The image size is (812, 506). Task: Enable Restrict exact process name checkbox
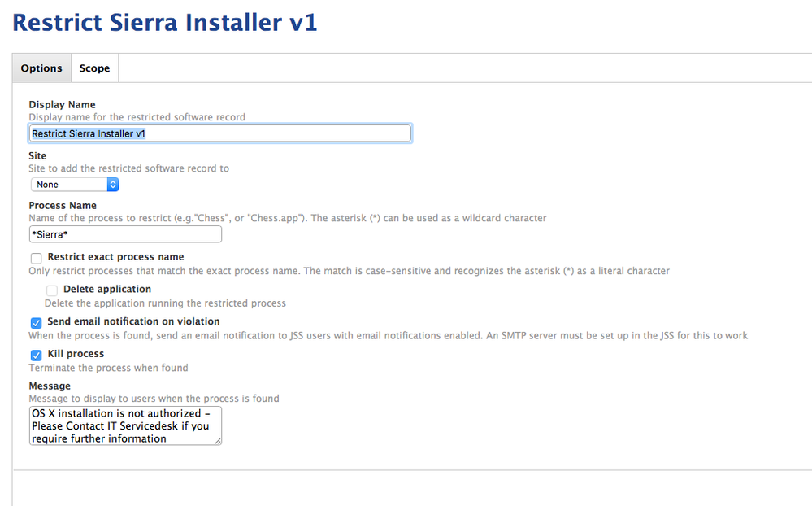(x=37, y=258)
